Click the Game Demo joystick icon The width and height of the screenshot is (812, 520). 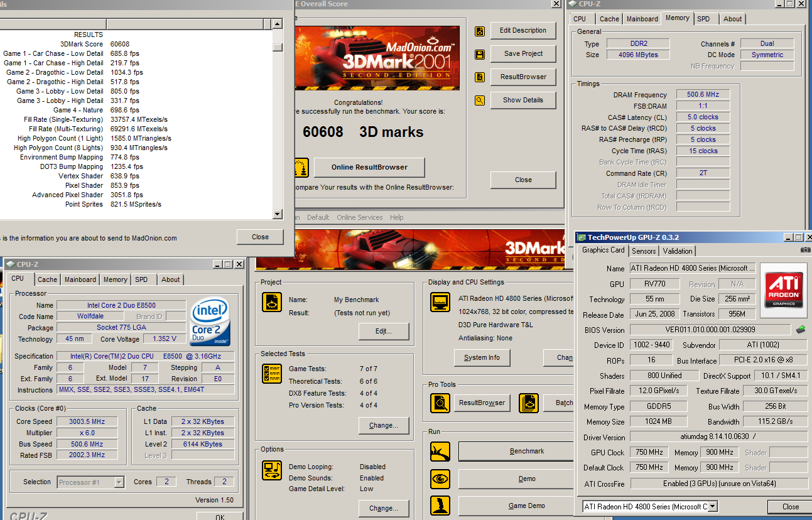(440, 506)
